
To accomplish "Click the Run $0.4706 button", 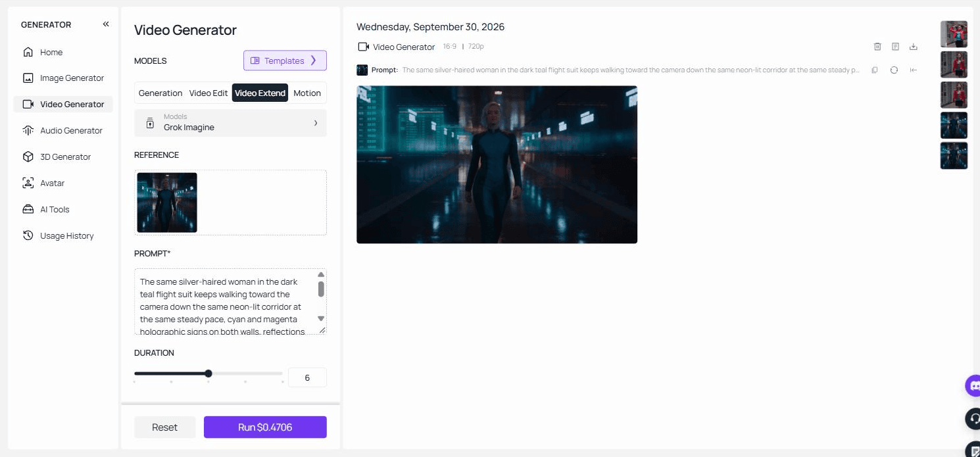I will click(265, 427).
